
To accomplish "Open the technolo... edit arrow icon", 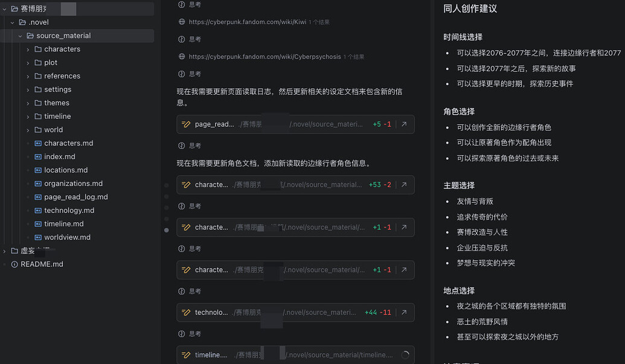I will click(404, 313).
